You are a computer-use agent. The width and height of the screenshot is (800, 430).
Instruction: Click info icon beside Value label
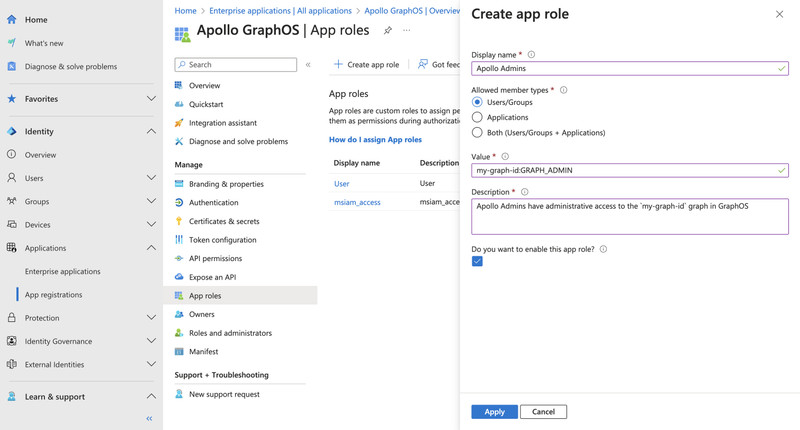coord(505,157)
